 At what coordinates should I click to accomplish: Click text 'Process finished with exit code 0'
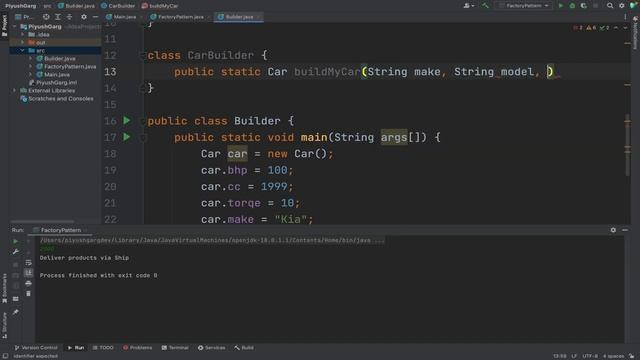pos(98,276)
